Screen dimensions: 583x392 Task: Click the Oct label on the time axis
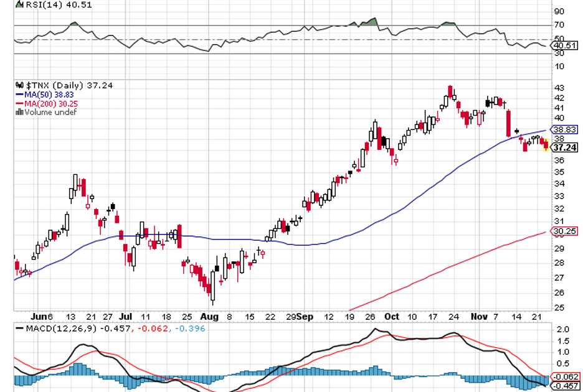pos(392,317)
